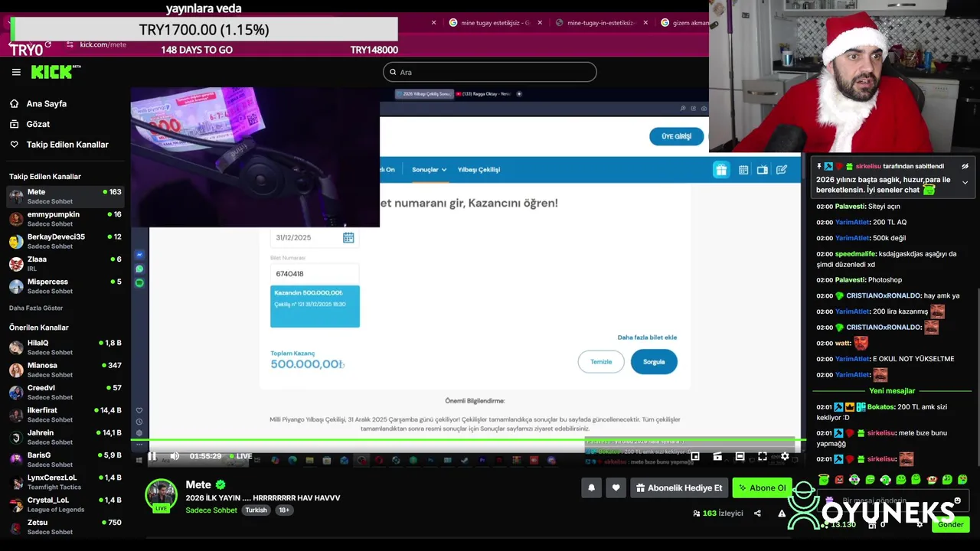
Task: Select calendar grid icon in lottery nav
Action: [743, 170]
